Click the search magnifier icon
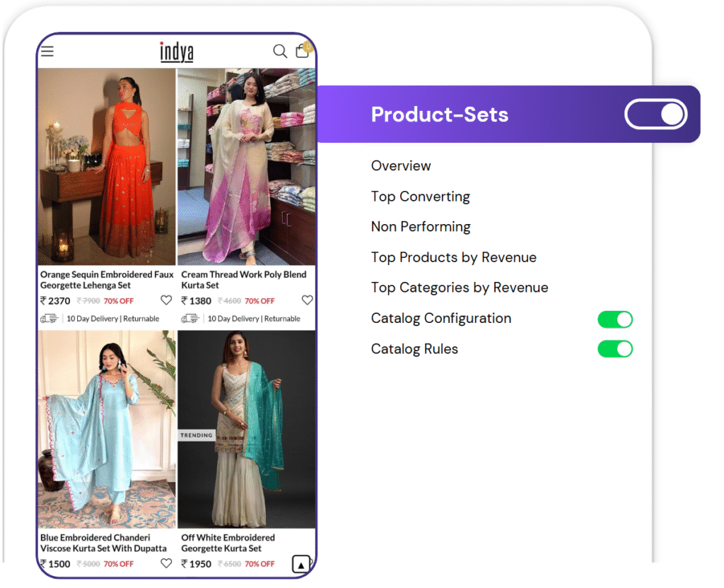Image resolution: width=724 pixels, height=588 pixels. [x=280, y=52]
